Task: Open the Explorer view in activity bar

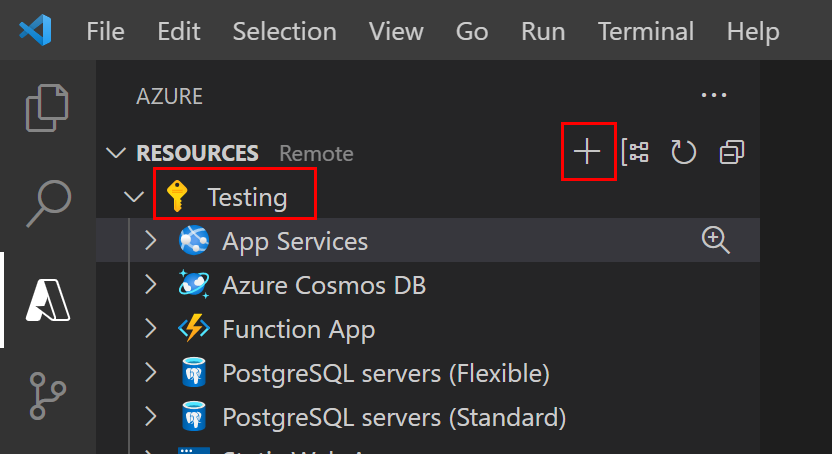Action: coord(47,108)
